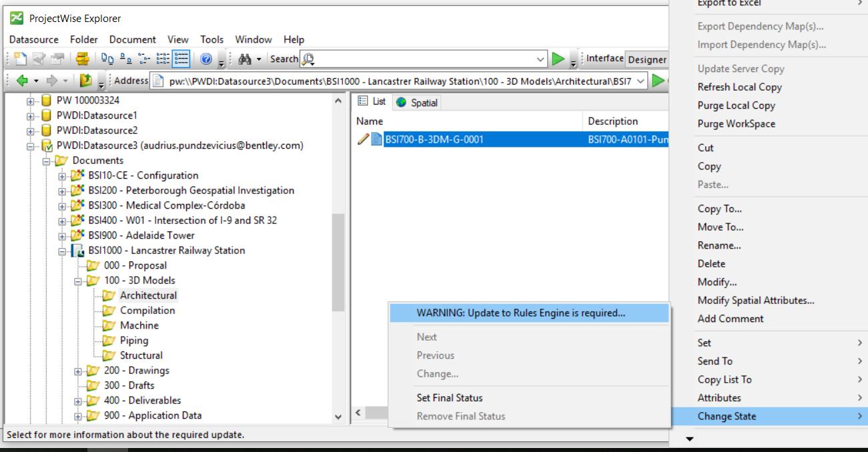Click the Documents folder icon

tap(61, 161)
